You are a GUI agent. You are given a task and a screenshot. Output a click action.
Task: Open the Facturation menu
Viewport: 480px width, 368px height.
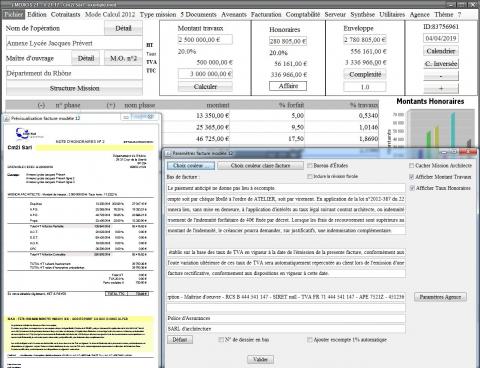pos(266,14)
